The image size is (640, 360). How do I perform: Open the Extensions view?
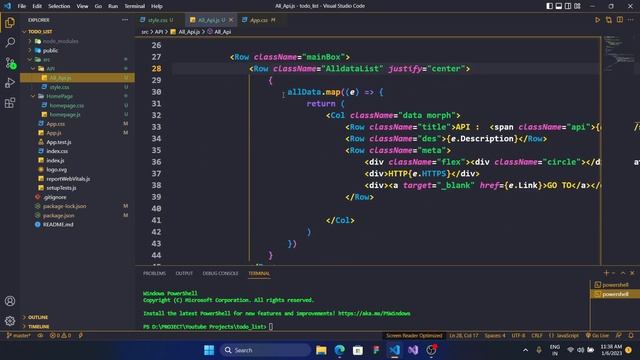10,103
